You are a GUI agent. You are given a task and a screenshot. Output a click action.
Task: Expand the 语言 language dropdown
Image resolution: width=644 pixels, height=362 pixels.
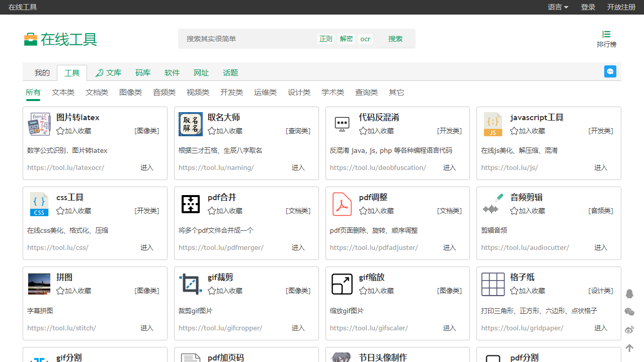[558, 7]
